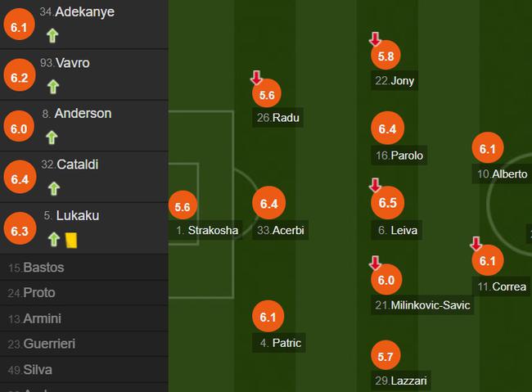Select Acerbi's 6.4 rating circle
The height and width of the screenshot is (392, 532).
[268, 203]
